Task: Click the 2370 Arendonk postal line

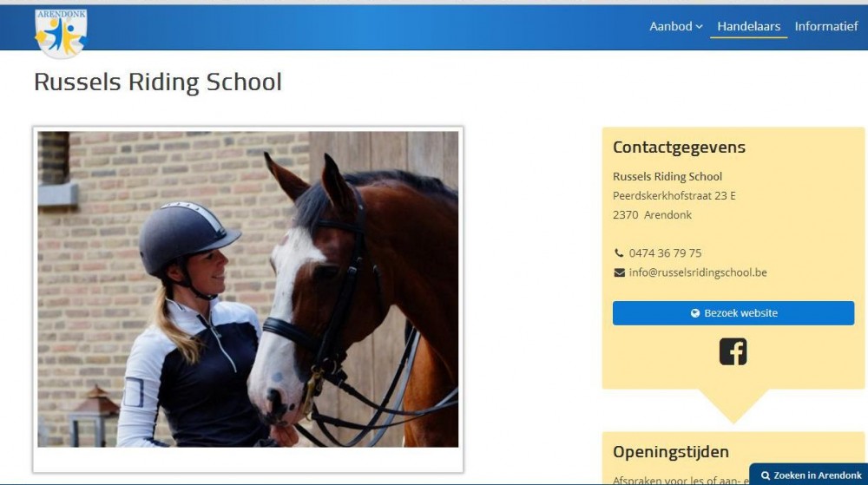Action: pos(652,215)
